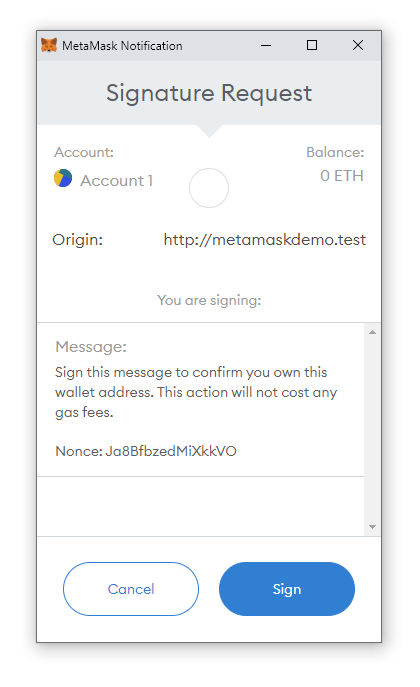Click the MetaMask Notification title text

pos(122,46)
